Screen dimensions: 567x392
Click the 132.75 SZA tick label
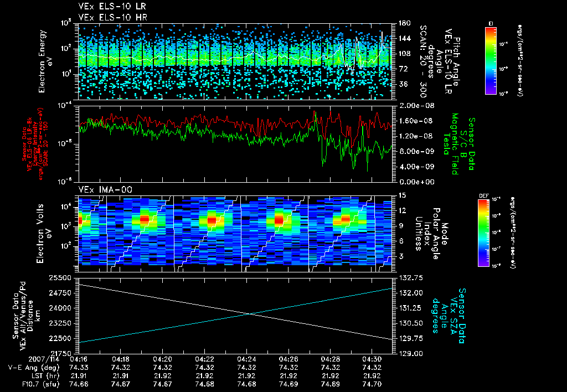point(410,278)
